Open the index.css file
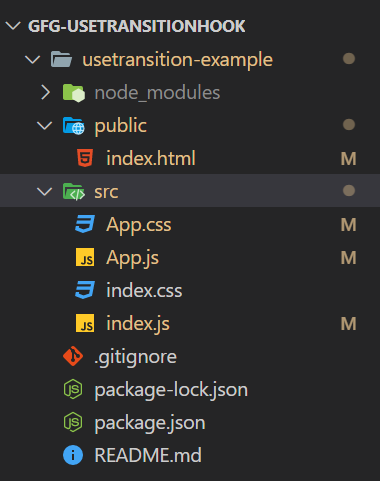 [x=190, y=290]
